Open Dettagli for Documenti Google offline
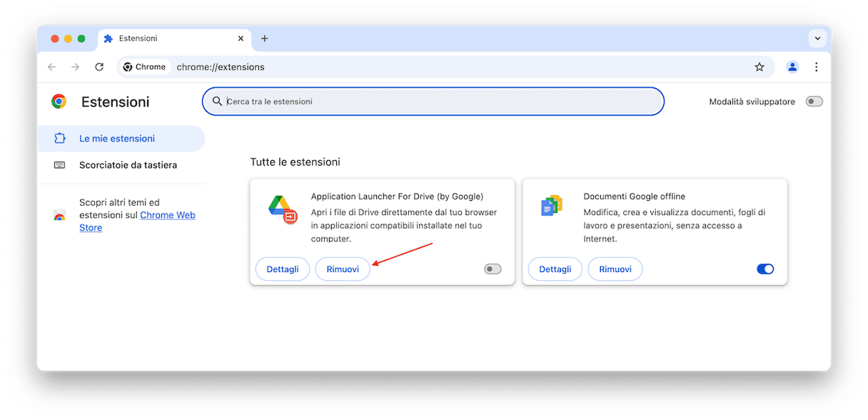This screenshot has width=868, height=420. click(555, 269)
